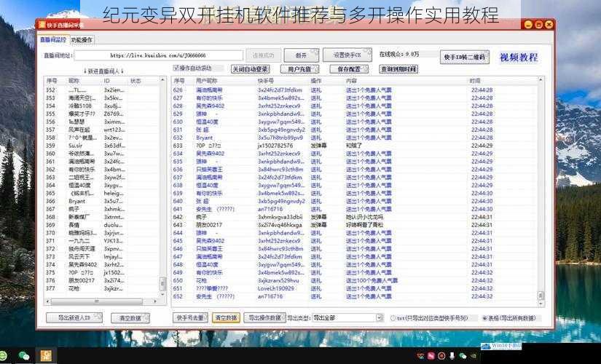Select the 表格 export all data radio button
The image size is (601, 364).
coord(484,318)
